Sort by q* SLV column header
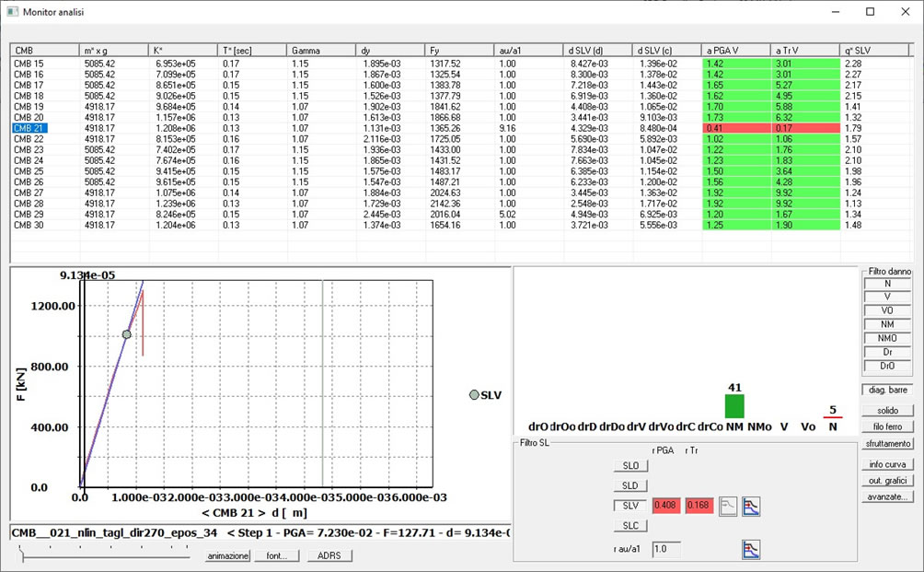The height and width of the screenshot is (572, 924). [x=874, y=51]
